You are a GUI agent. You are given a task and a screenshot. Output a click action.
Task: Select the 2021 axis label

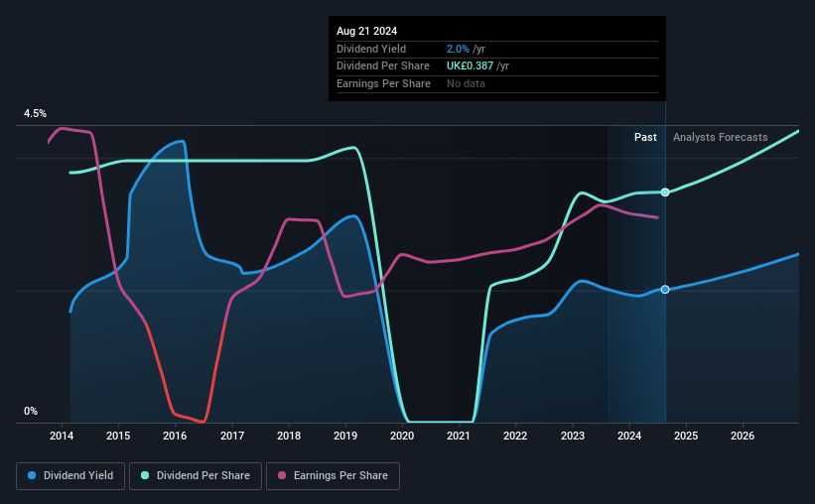[x=459, y=436]
